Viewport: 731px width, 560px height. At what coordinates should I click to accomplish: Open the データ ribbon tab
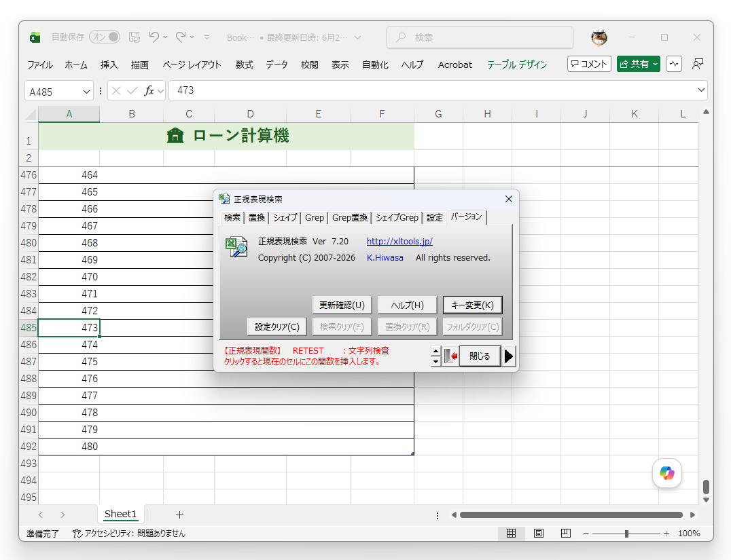click(x=277, y=64)
